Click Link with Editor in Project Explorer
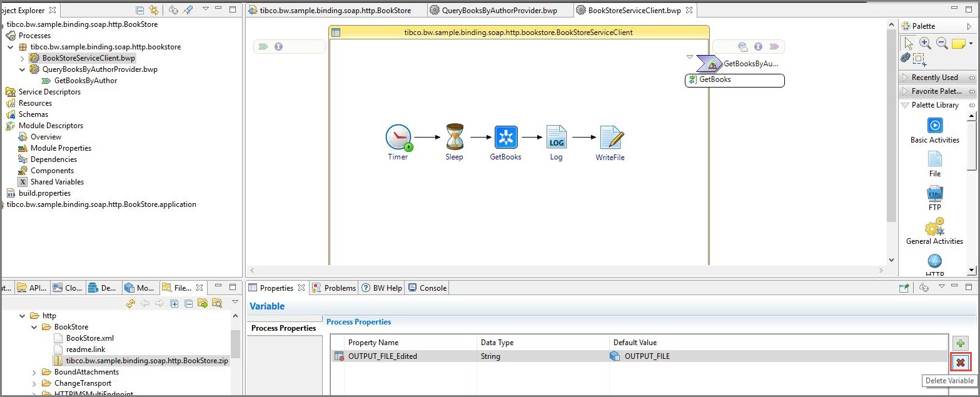This screenshot has width=980, height=397. pos(153,10)
